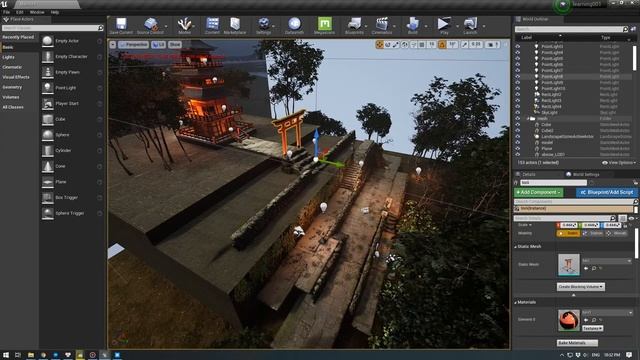Pick the Sphere actor icon
This screenshot has width=640, height=360.
point(48,135)
